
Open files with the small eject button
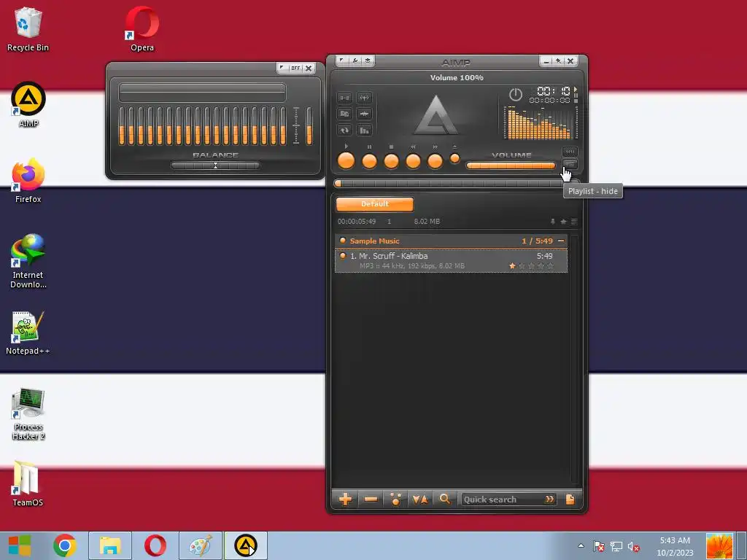455,158
